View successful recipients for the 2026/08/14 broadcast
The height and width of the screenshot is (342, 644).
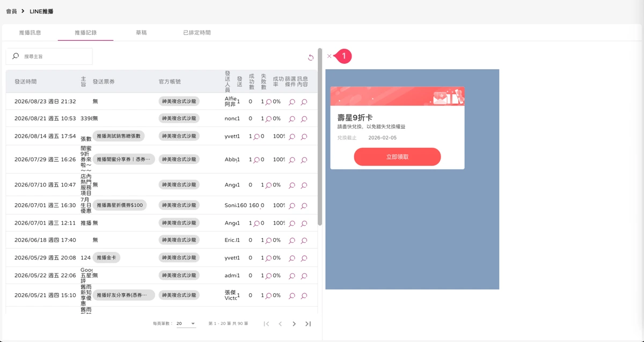(x=257, y=137)
